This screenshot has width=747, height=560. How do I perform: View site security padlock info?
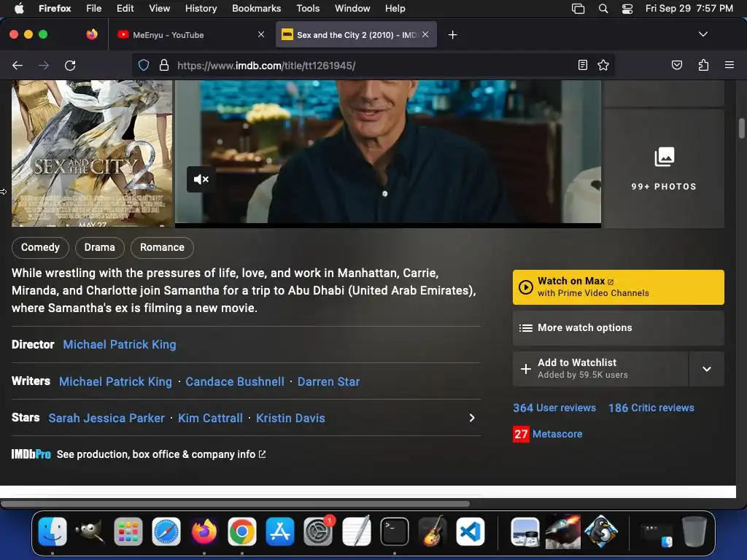164,65
